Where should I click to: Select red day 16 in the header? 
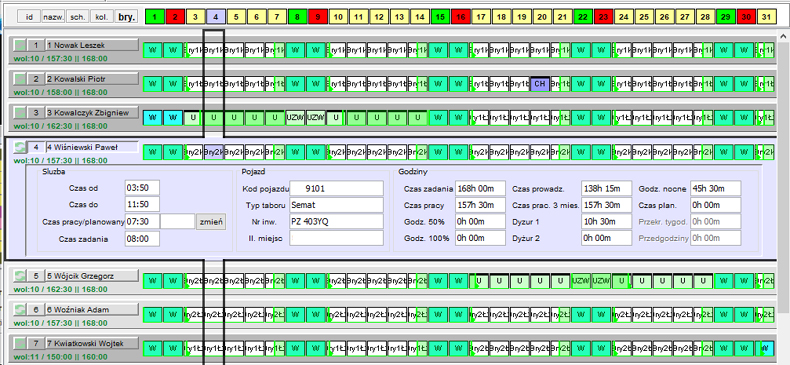coord(460,17)
